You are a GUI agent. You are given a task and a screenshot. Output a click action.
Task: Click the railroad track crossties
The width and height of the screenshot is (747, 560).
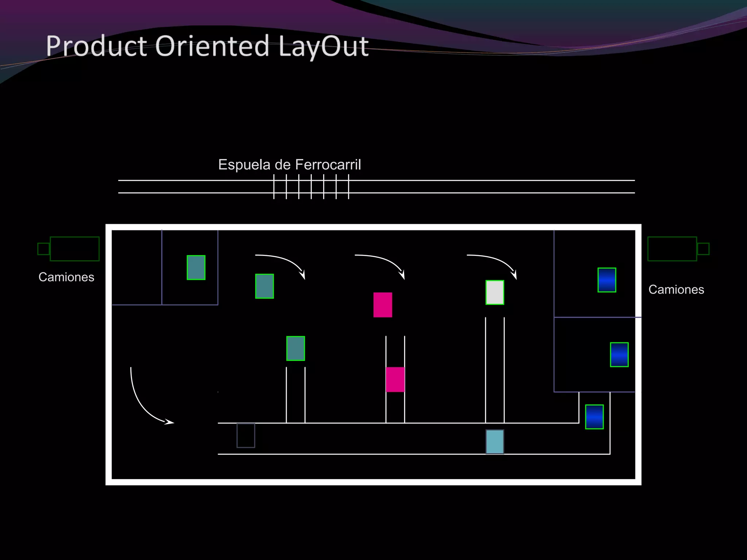(311, 187)
